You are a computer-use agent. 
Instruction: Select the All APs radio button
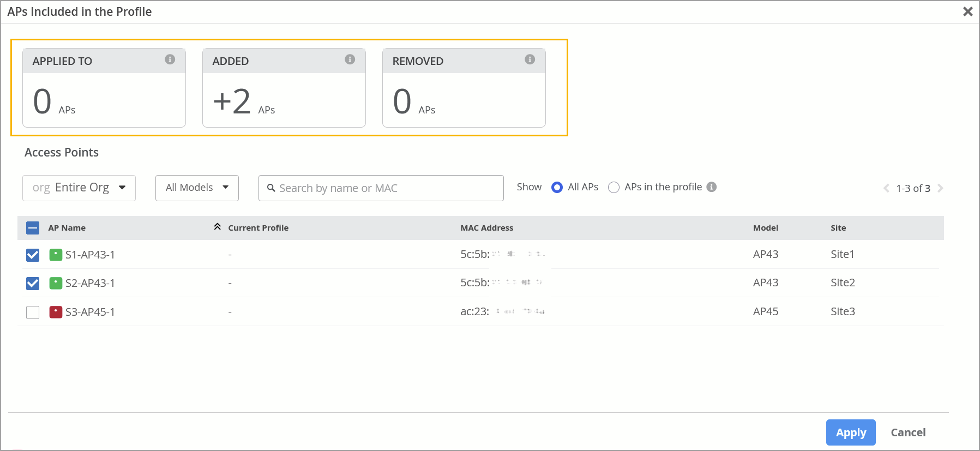pos(557,188)
